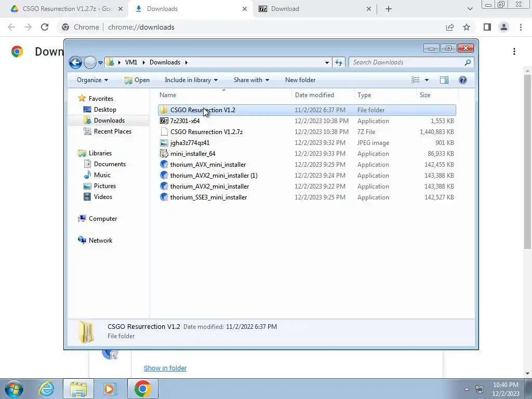Click Network in the navigation pane

100,240
